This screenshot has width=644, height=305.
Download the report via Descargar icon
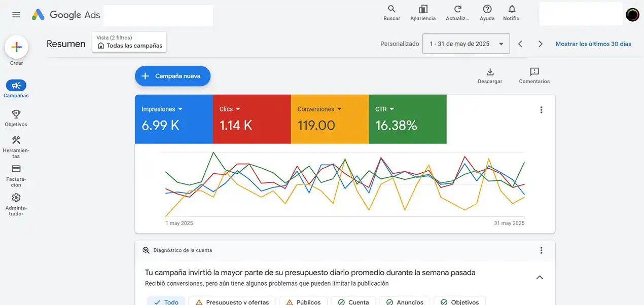(490, 72)
